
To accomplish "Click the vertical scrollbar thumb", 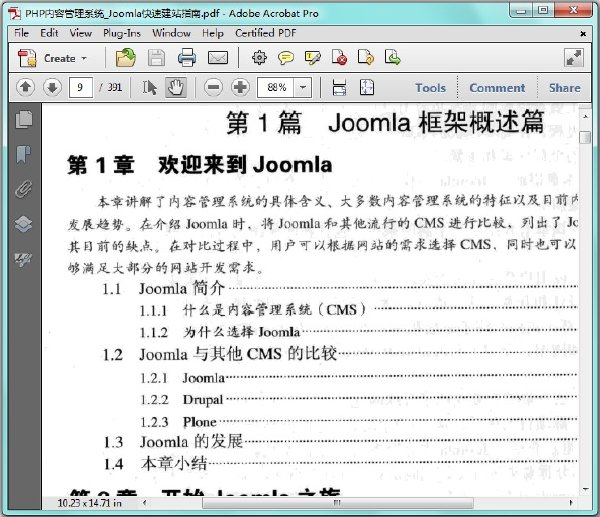I will 585,137.
